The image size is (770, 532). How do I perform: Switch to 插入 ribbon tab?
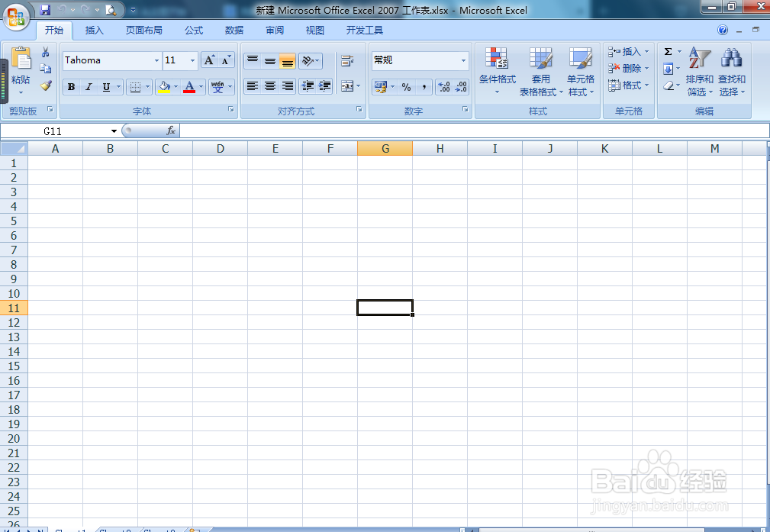[95, 31]
